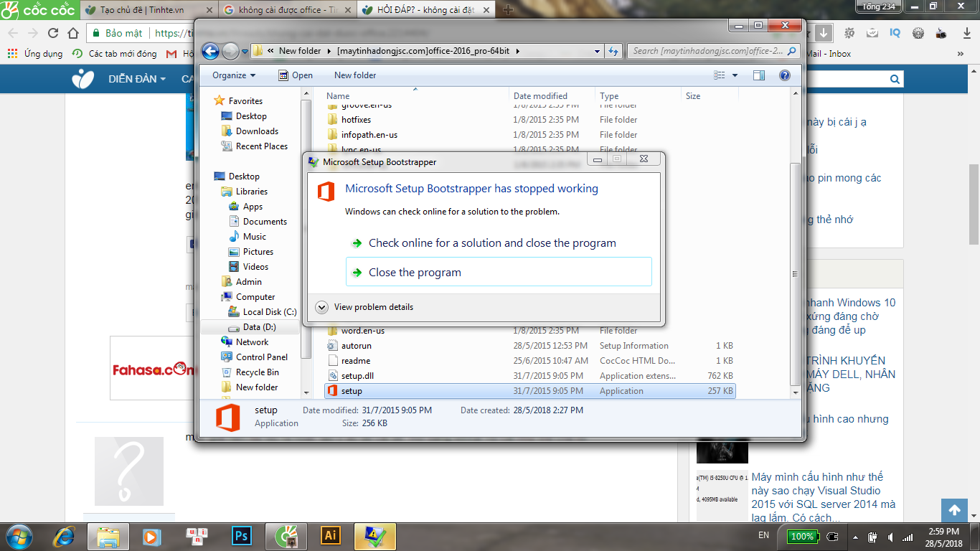Click the Explorer refresh button

[613, 51]
